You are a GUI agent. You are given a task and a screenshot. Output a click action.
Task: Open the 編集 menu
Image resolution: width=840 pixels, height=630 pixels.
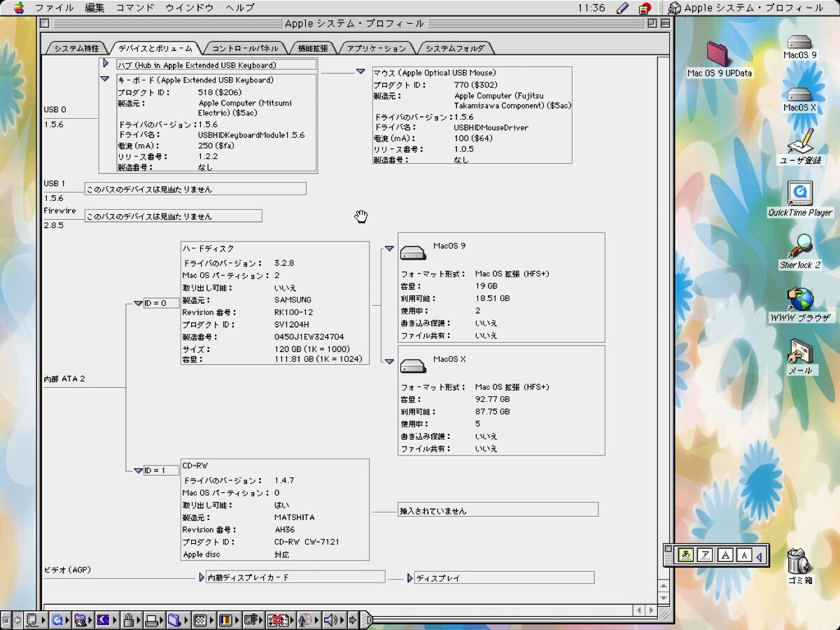click(x=94, y=8)
